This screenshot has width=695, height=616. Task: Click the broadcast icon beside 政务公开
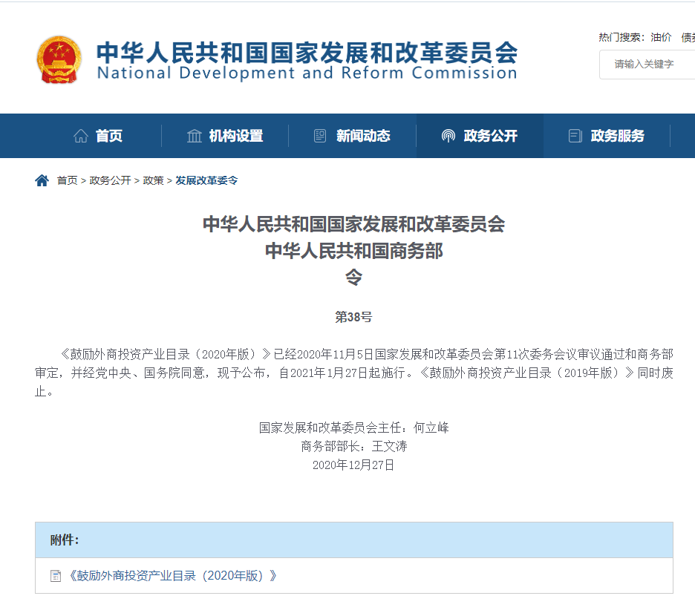pos(448,136)
